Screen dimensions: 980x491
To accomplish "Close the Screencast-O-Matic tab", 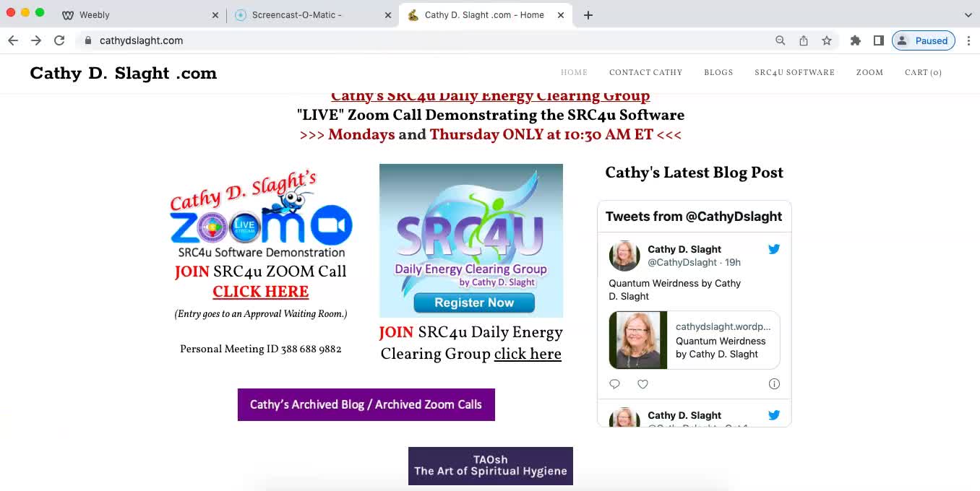I will (x=387, y=15).
